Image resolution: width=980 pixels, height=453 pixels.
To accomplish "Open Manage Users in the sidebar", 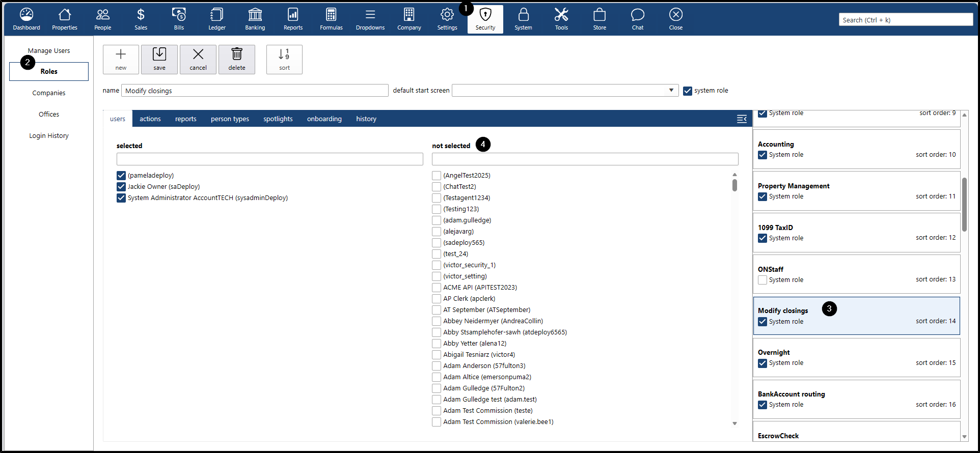I will point(49,50).
